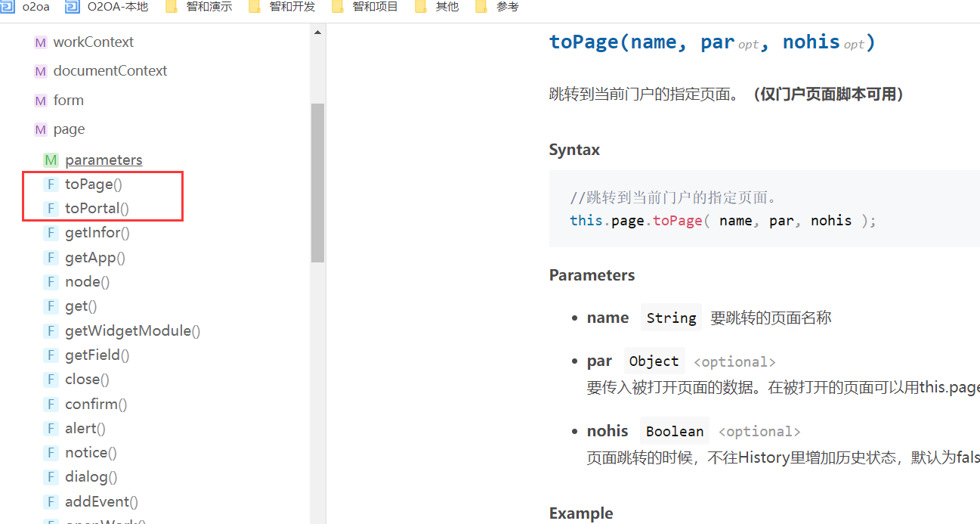This screenshot has width=980, height=524.
Task: Open the o2oa bookmark
Action: 25,7
